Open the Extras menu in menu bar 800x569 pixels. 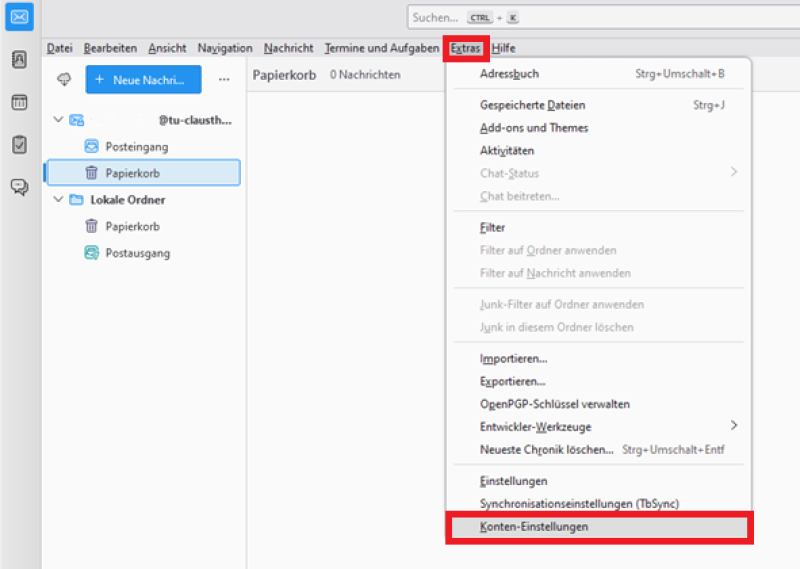(465, 48)
